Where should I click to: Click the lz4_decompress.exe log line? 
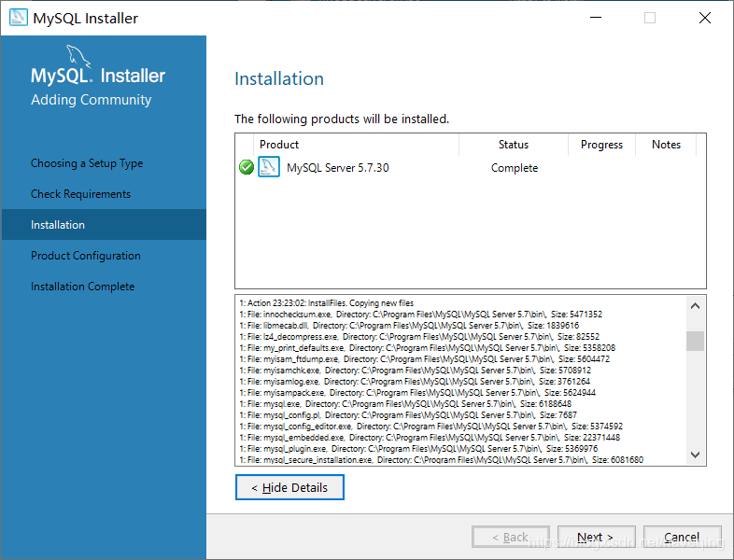[x=419, y=337]
